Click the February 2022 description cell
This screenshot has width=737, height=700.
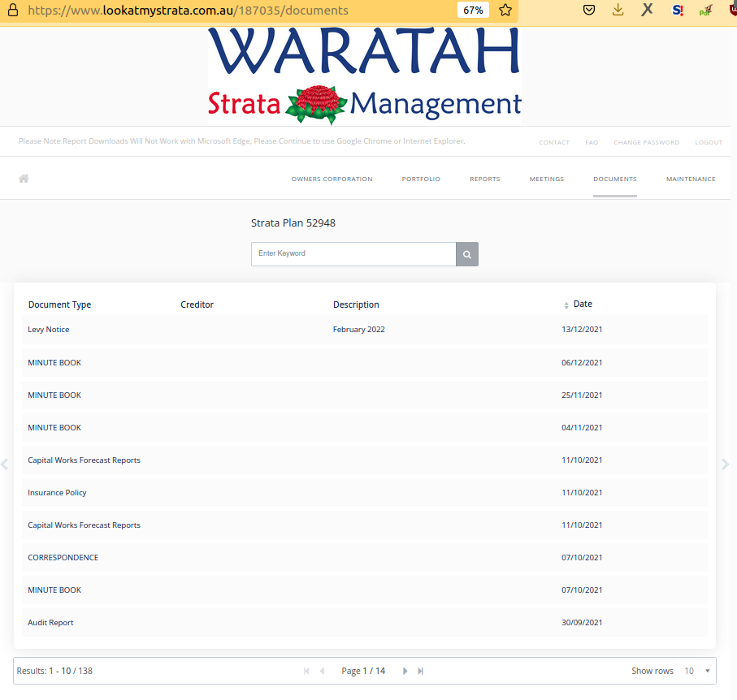358,330
